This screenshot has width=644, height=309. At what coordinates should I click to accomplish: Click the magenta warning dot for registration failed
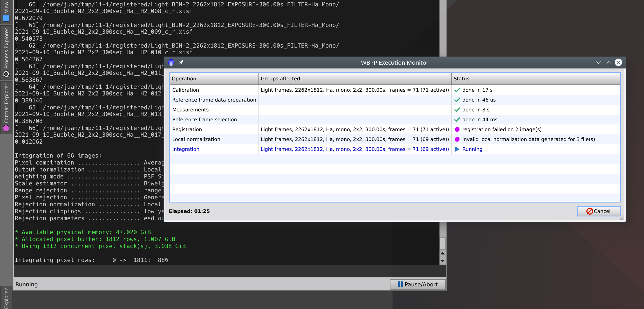click(457, 129)
